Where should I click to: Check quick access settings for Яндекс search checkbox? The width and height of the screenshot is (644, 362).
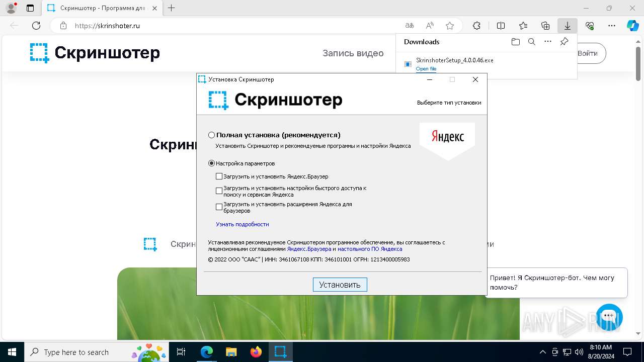point(219,191)
